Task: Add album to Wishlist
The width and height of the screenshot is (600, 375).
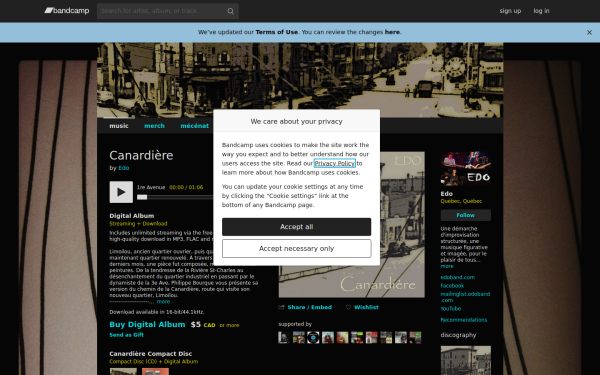Action: 366,307
